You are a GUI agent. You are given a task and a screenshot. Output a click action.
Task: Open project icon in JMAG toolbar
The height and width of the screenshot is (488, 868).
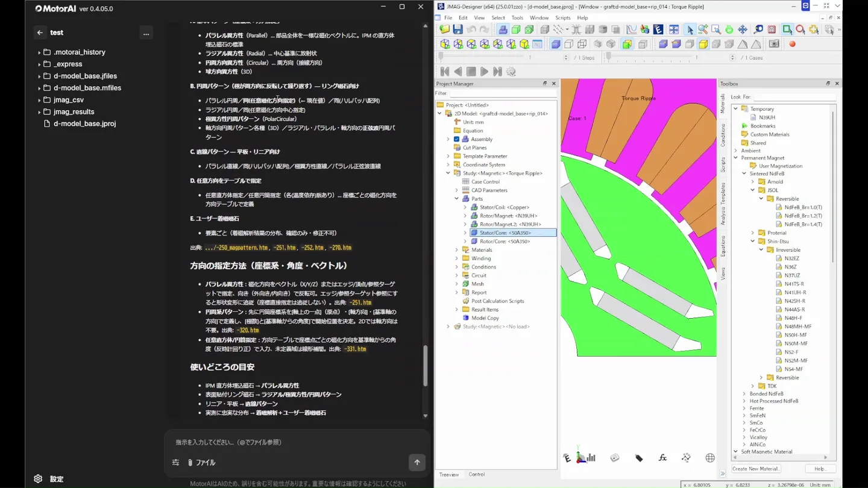[x=445, y=30]
